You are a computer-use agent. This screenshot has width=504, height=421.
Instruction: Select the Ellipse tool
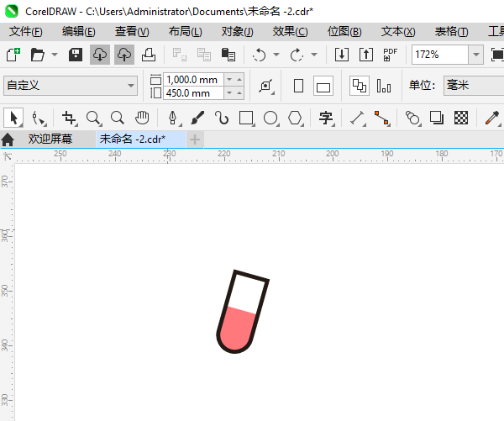[x=271, y=118]
